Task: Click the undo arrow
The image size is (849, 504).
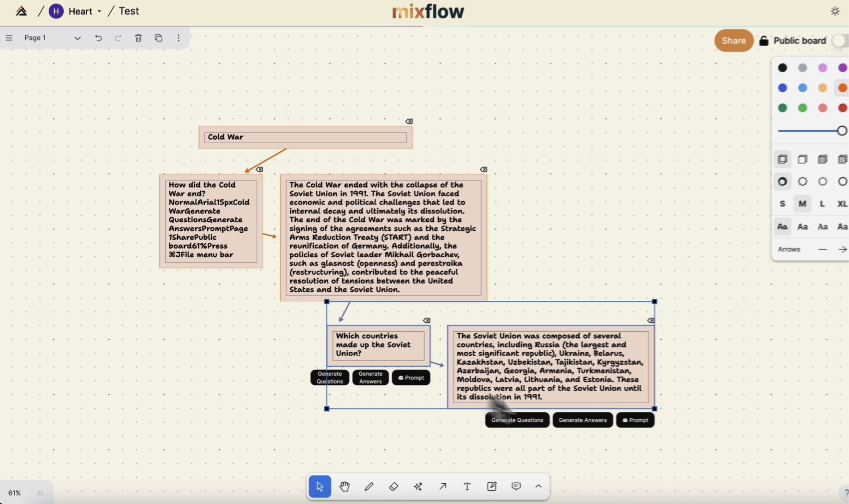Action: pos(98,38)
